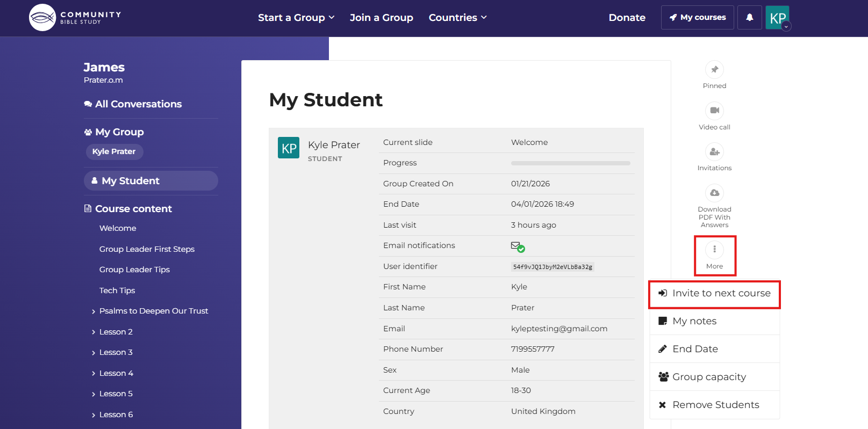Expand the Countries dropdown

[457, 18]
